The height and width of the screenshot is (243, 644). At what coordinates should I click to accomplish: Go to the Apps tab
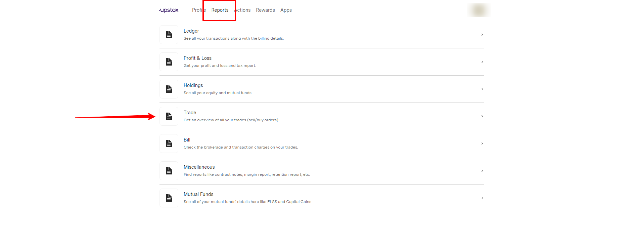[286, 10]
